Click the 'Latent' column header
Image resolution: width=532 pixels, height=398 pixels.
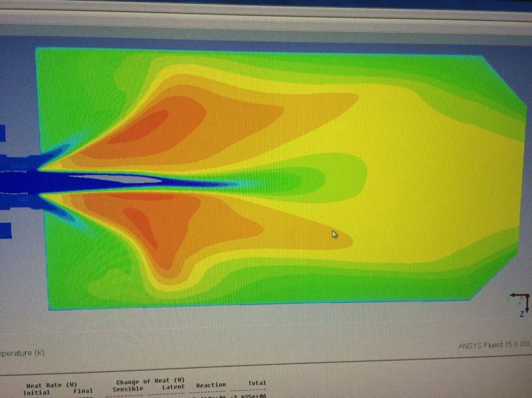(x=173, y=387)
